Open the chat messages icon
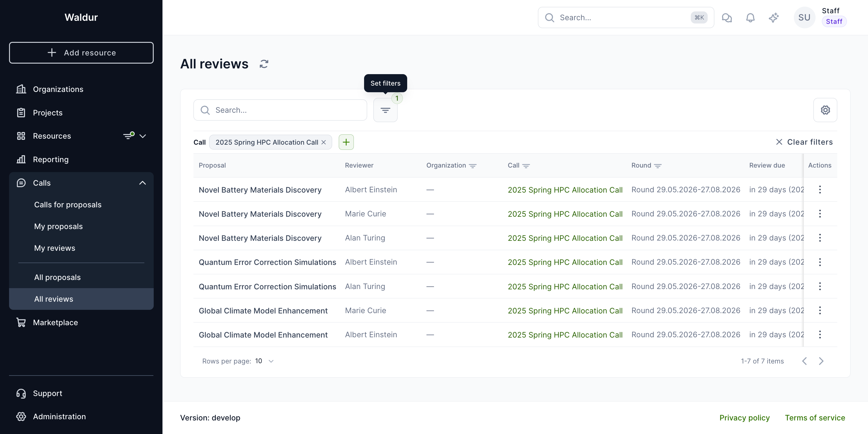 (x=727, y=17)
